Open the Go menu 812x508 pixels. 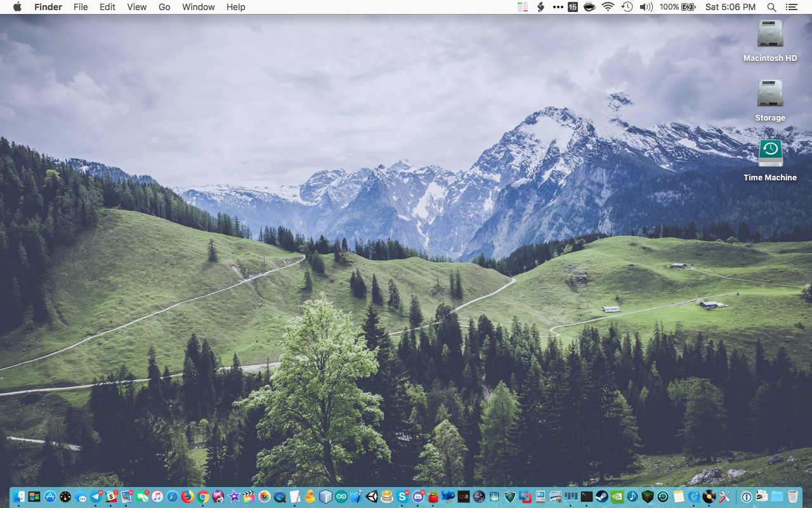[164, 7]
